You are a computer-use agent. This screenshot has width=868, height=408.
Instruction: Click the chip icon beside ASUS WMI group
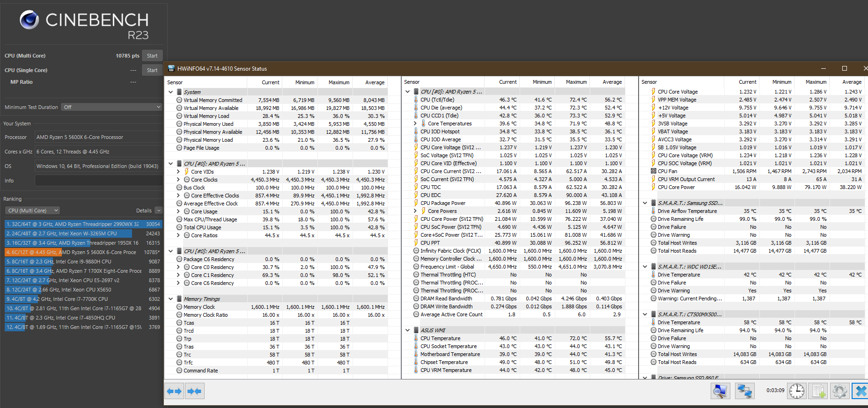point(416,330)
